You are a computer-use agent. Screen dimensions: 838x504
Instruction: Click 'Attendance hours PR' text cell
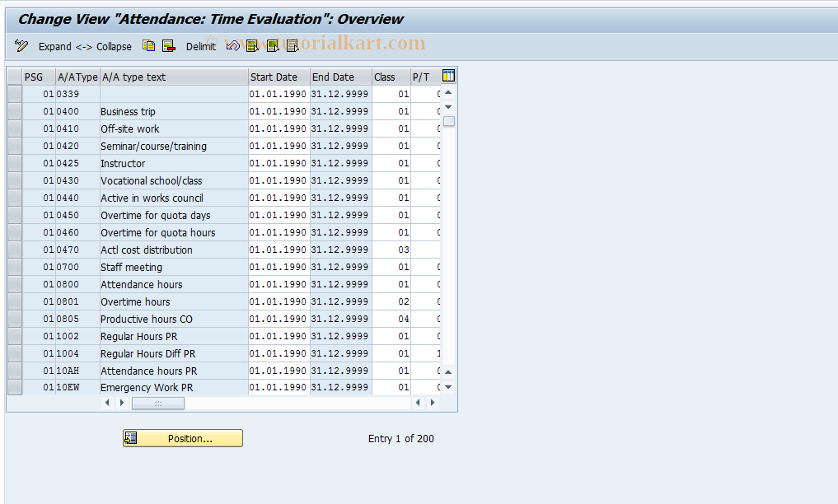point(174,371)
